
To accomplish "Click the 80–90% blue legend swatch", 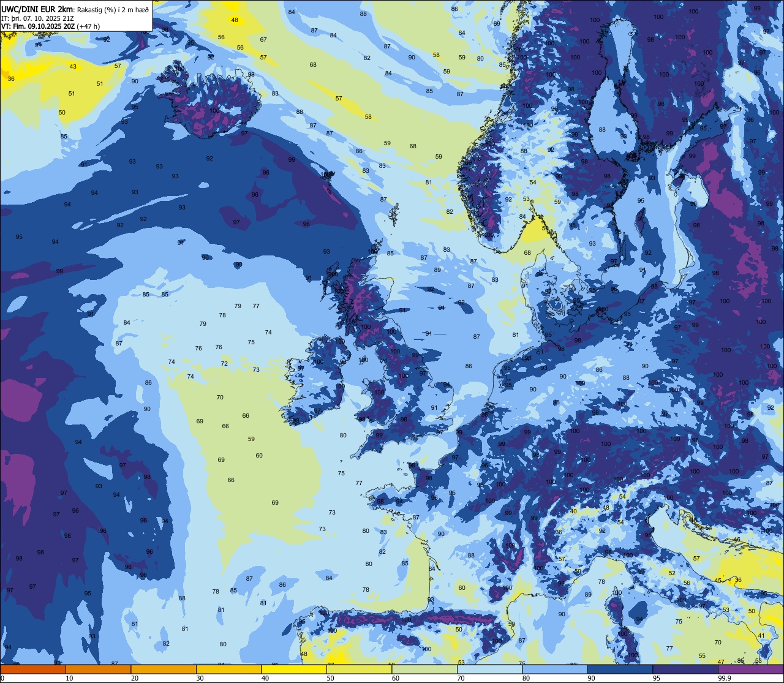I will 555,670.
